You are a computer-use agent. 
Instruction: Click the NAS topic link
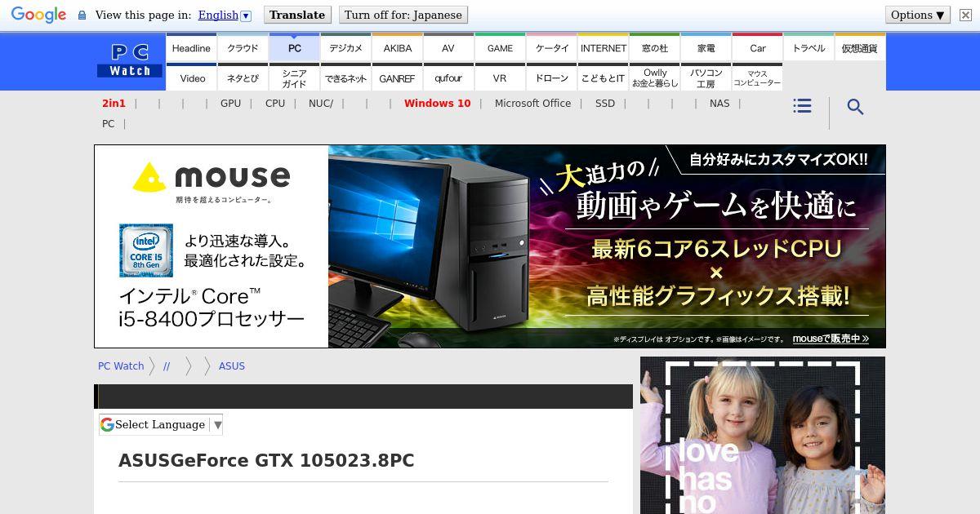719,103
